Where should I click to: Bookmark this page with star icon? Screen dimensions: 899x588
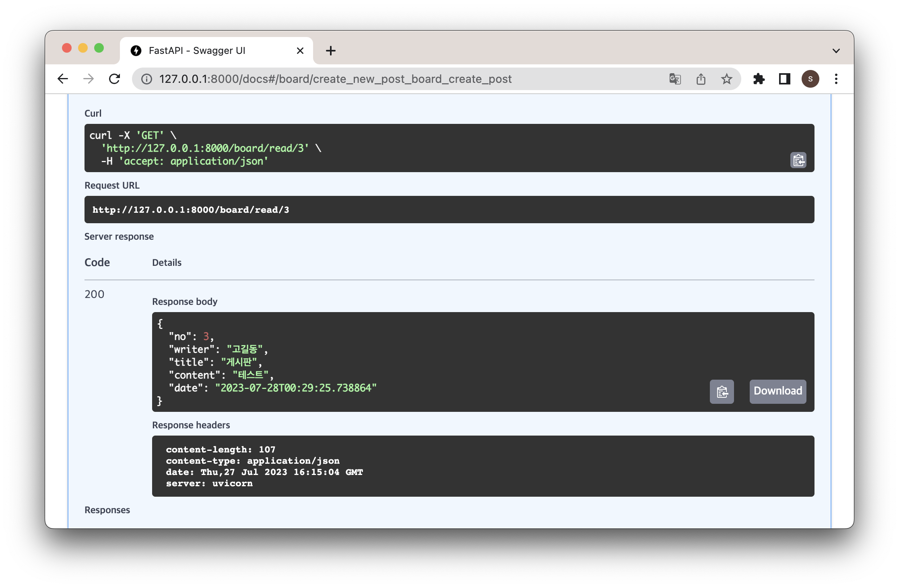point(726,79)
